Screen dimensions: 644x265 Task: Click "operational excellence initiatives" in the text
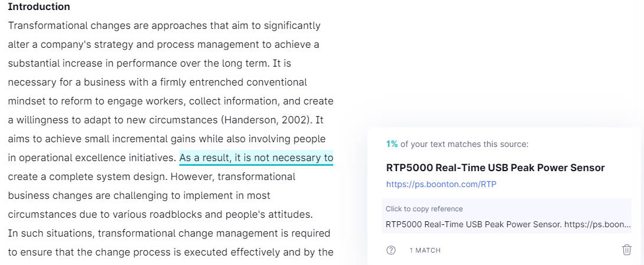tap(92, 158)
